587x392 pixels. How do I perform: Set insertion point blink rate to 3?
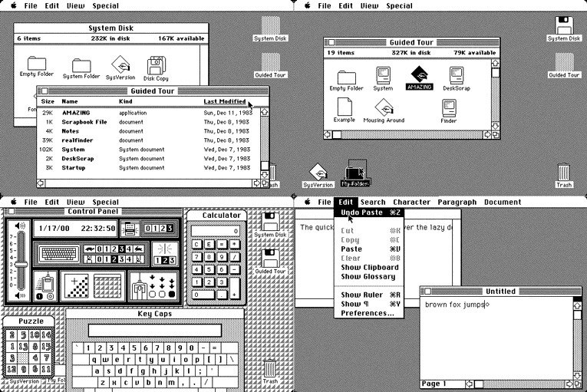click(x=172, y=261)
